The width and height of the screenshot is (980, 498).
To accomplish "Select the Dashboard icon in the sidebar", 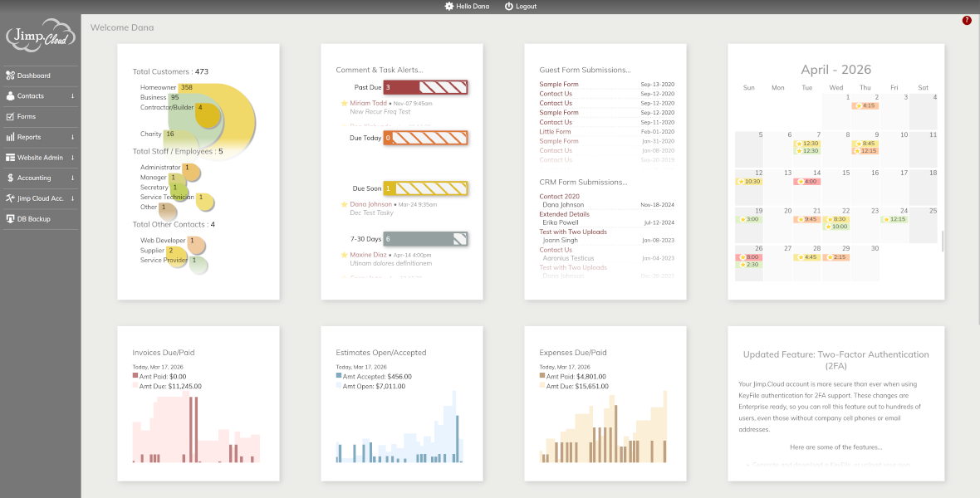I will tap(10, 76).
